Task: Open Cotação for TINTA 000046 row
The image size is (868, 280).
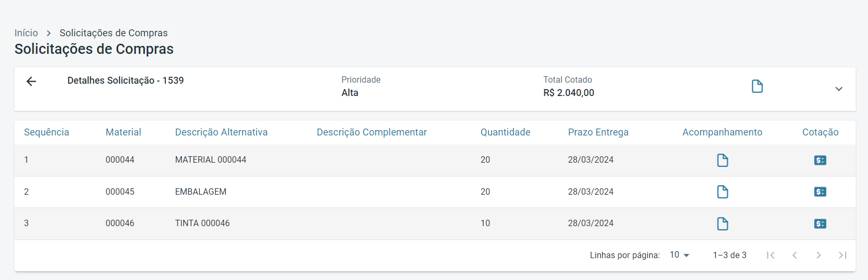Action: tap(820, 223)
